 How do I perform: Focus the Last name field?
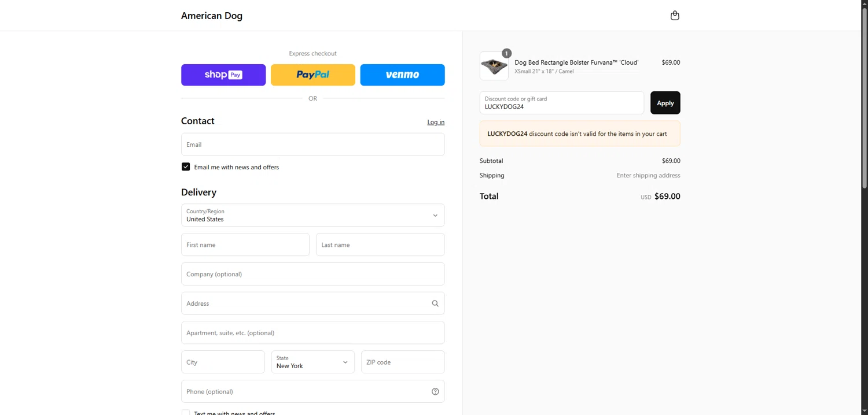[380, 244]
